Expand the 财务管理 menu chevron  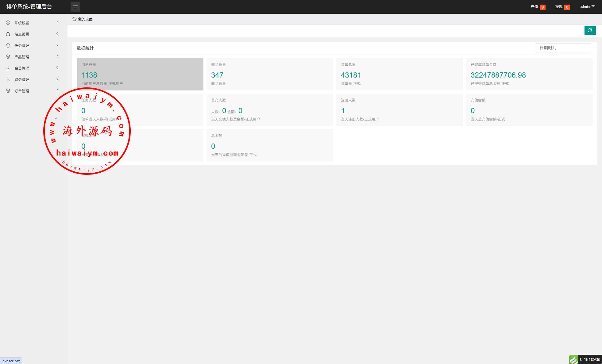pos(57,79)
